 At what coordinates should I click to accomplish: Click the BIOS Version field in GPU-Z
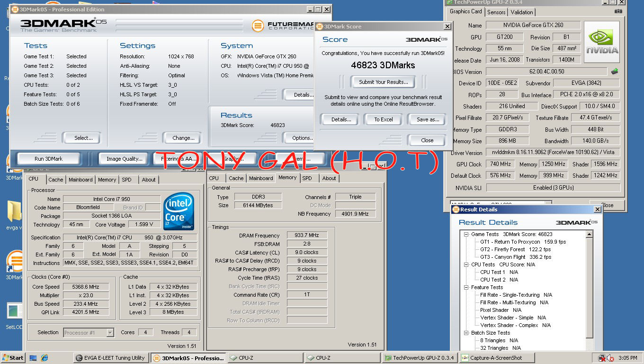pyautogui.click(x=546, y=72)
